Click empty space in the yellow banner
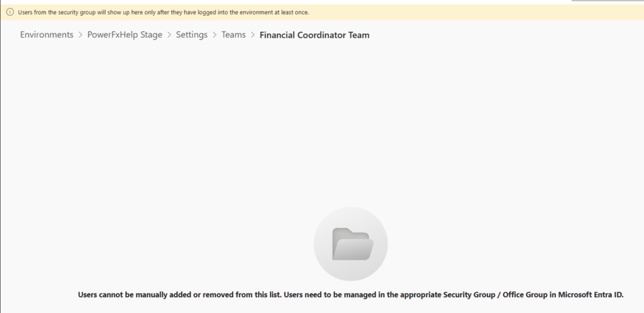 472,12
